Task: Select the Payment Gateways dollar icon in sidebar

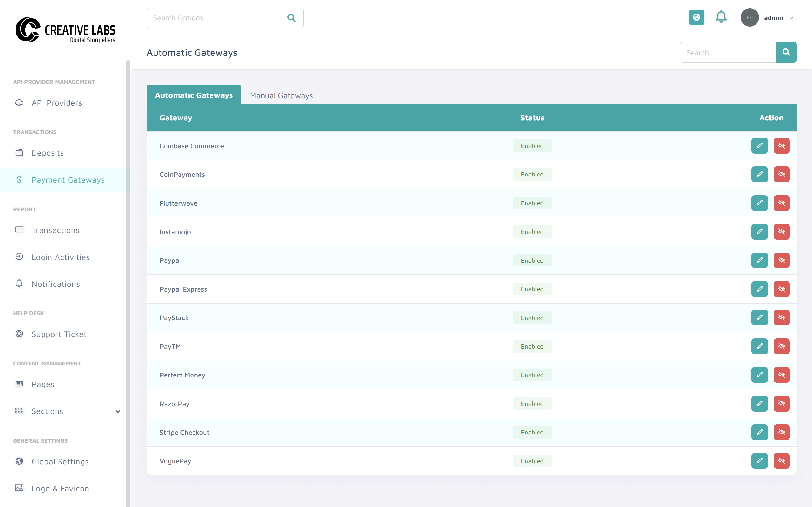Action: click(x=19, y=180)
